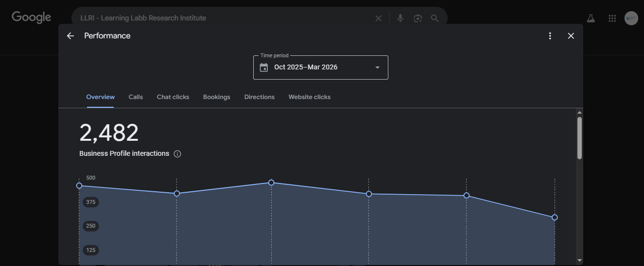Close the Performance dialog
The image size is (644, 266).
(x=571, y=36)
